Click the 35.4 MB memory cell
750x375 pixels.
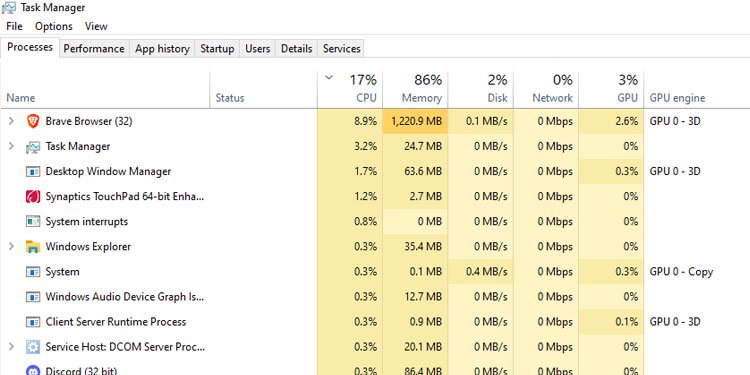415,247
